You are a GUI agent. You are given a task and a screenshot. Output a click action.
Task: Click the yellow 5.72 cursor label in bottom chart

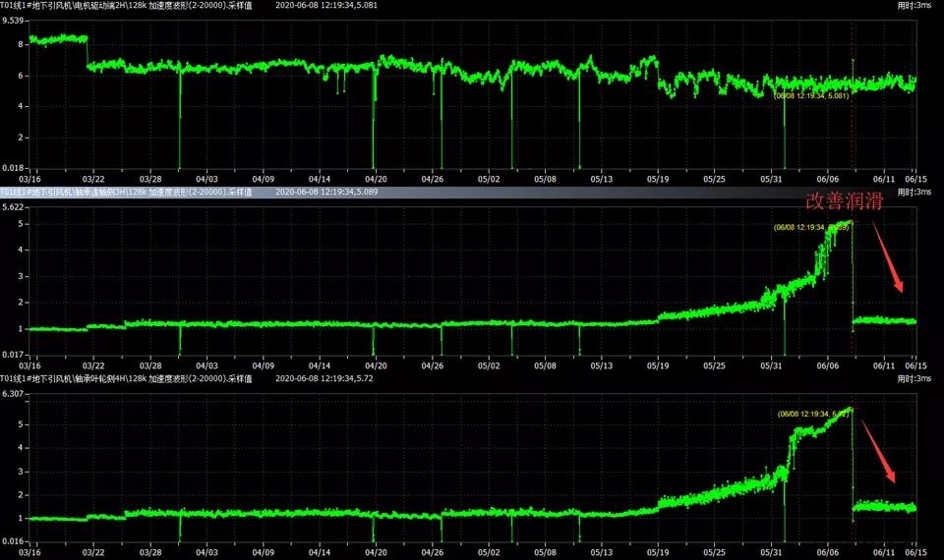tap(814, 414)
